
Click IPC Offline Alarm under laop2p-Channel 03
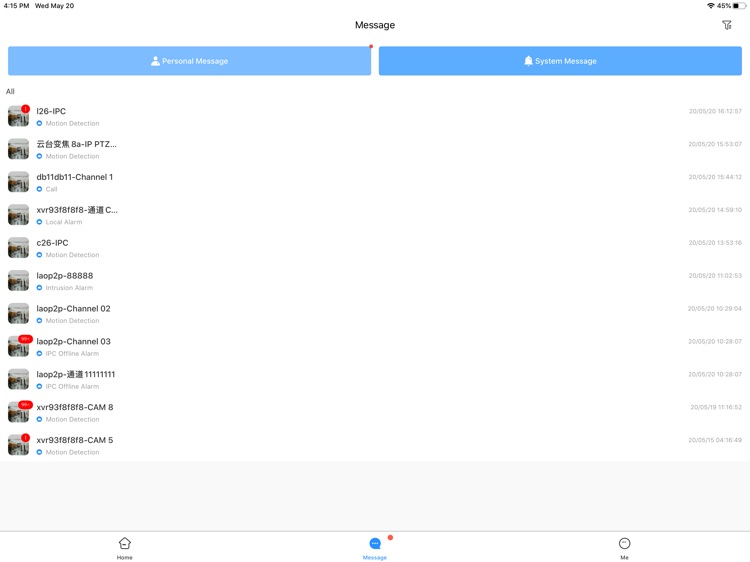pos(72,353)
